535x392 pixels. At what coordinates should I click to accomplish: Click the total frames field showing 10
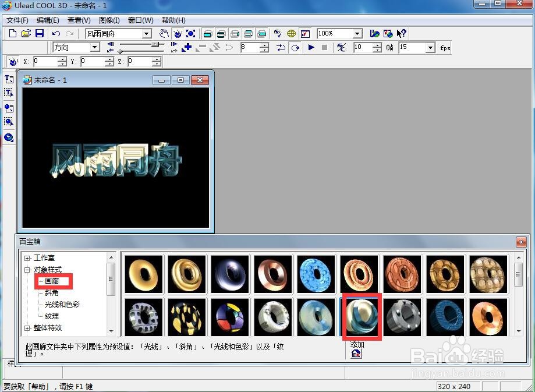(x=363, y=47)
